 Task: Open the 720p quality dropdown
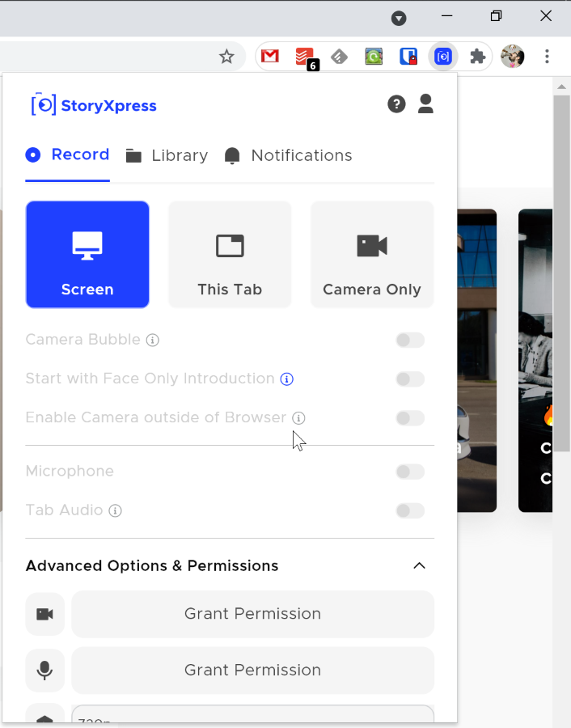pyautogui.click(x=252, y=714)
